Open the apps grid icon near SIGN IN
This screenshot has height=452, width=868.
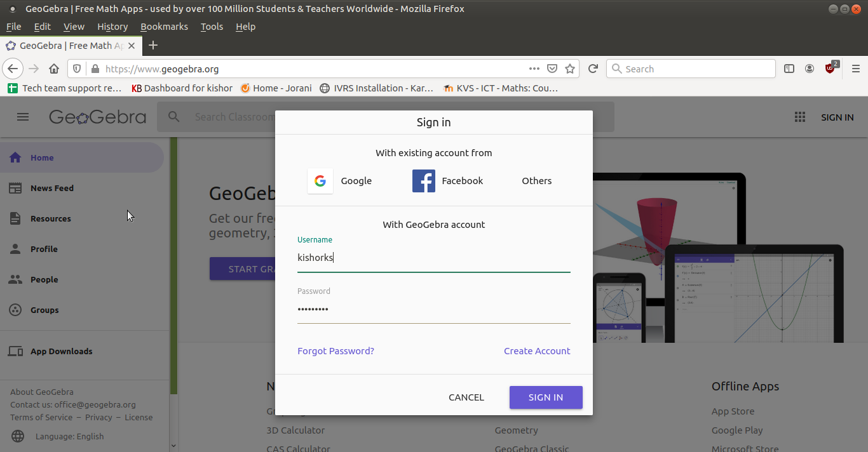pyautogui.click(x=800, y=117)
